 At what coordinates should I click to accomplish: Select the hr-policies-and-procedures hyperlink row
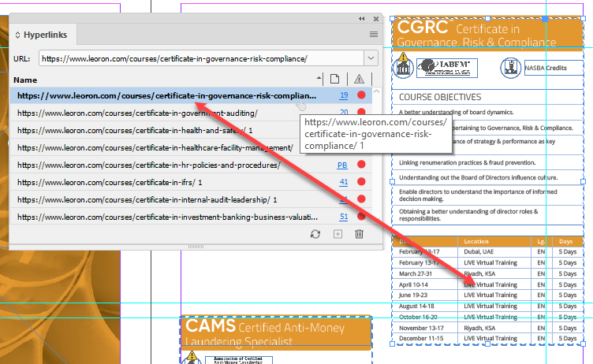coord(191,165)
